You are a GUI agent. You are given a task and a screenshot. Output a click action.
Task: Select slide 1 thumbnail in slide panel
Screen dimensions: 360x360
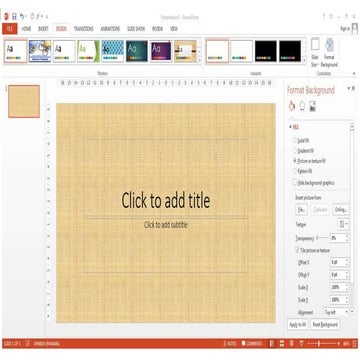[24, 101]
